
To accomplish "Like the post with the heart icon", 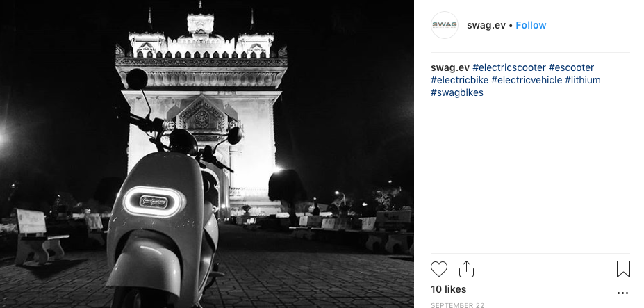I will click(x=439, y=269).
